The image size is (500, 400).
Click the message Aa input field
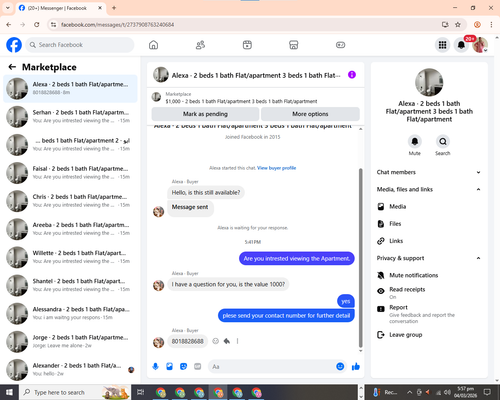[x=272, y=367]
